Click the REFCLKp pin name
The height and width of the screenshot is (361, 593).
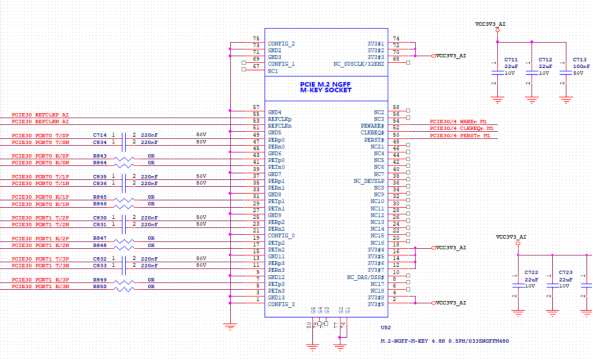point(280,119)
